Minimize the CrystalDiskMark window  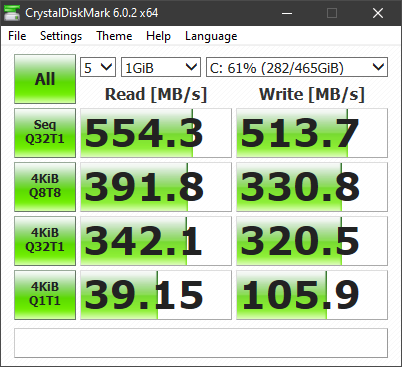click(x=287, y=13)
